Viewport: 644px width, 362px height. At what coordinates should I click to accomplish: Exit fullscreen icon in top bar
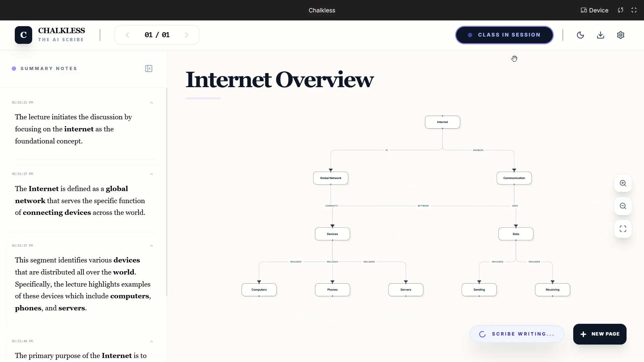click(634, 10)
